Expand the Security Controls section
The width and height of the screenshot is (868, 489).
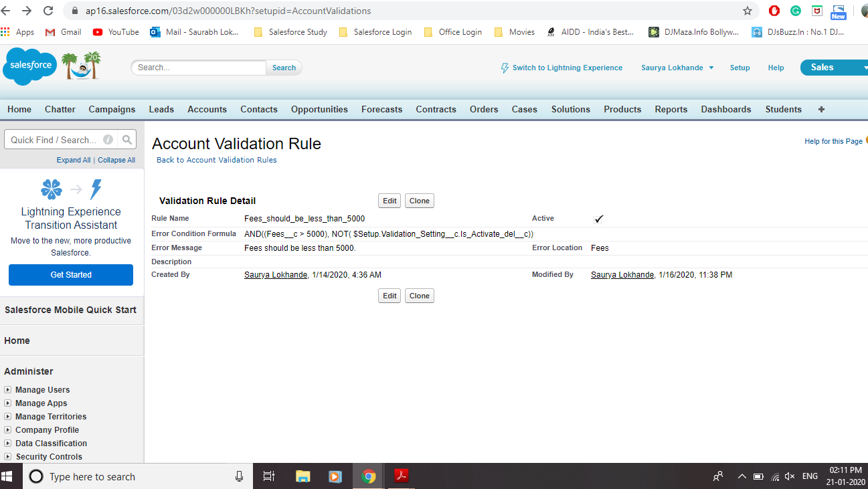(x=8, y=457)
